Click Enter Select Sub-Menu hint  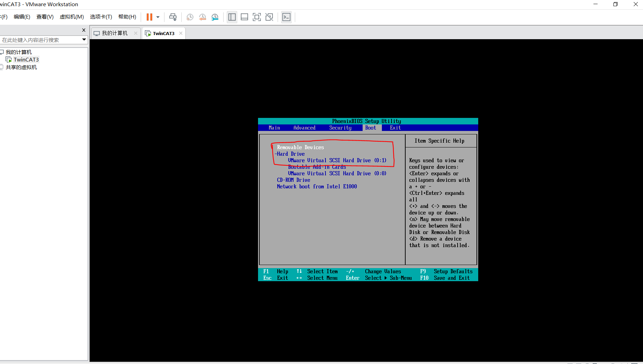[x=379, y=278]
